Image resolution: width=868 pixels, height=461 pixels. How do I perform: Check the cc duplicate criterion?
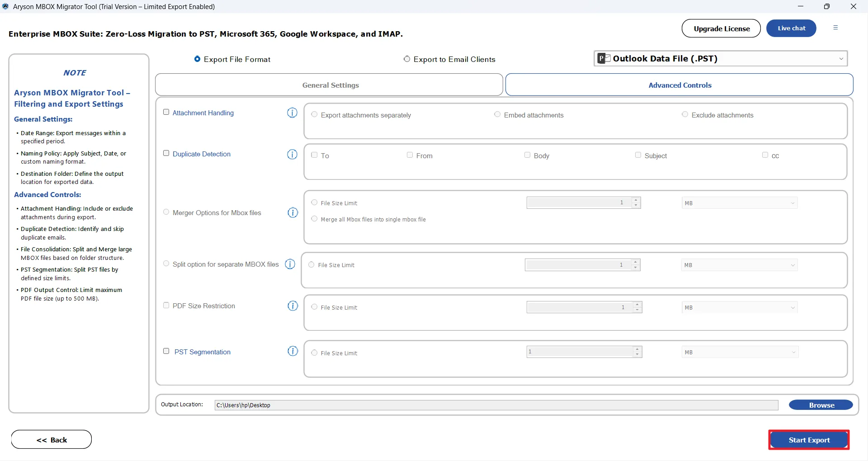tap(765, 155)
